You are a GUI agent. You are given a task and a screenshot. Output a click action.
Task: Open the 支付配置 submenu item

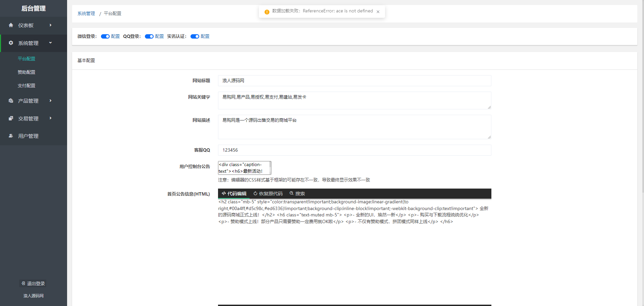click(x=26, y=86)
